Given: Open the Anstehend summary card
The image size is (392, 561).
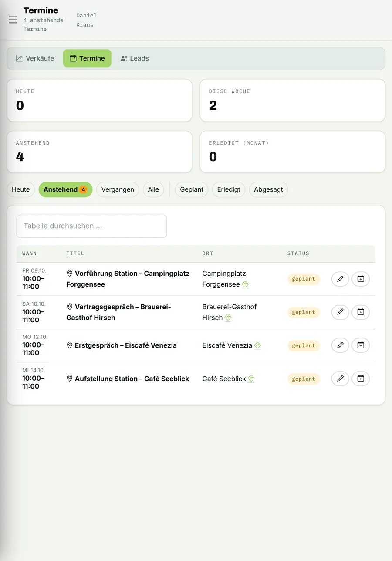Looking at the screenshot, I should 99,152.
